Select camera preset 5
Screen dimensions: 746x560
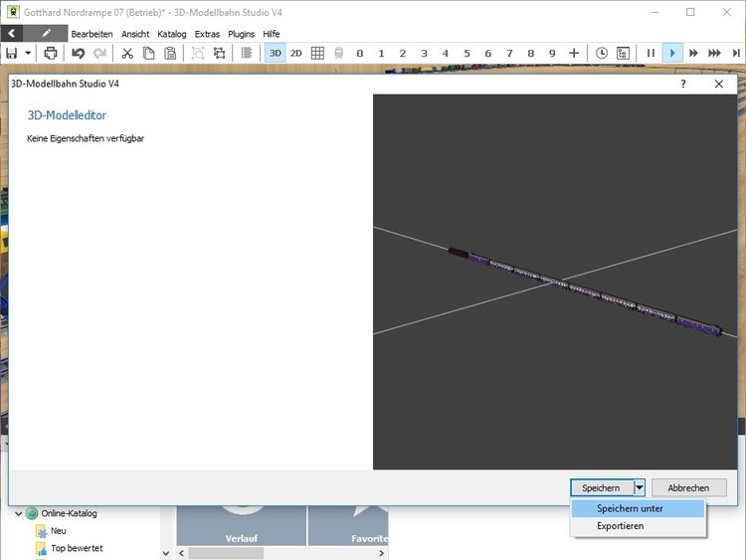pos(466,54)
